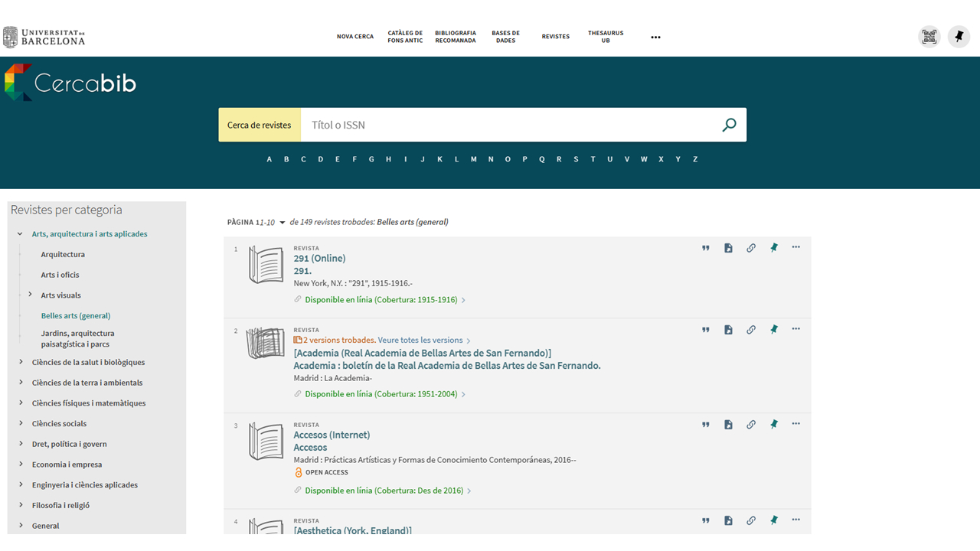
Task: Copy permalink for the Academia journal
Action: (751, 330)
